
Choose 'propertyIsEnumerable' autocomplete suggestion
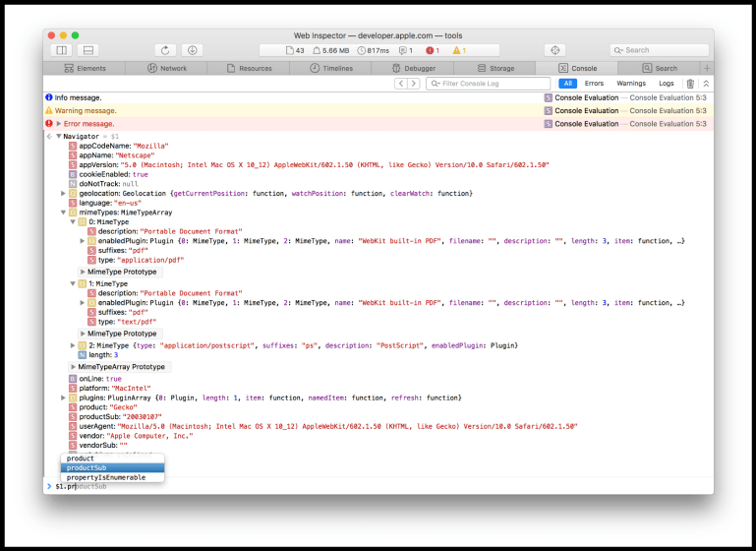(x=112, y=477)
